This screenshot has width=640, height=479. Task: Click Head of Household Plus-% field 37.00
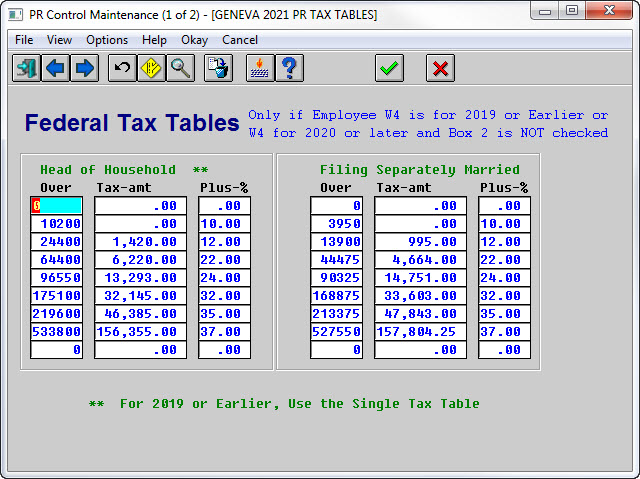click(224, 331)
